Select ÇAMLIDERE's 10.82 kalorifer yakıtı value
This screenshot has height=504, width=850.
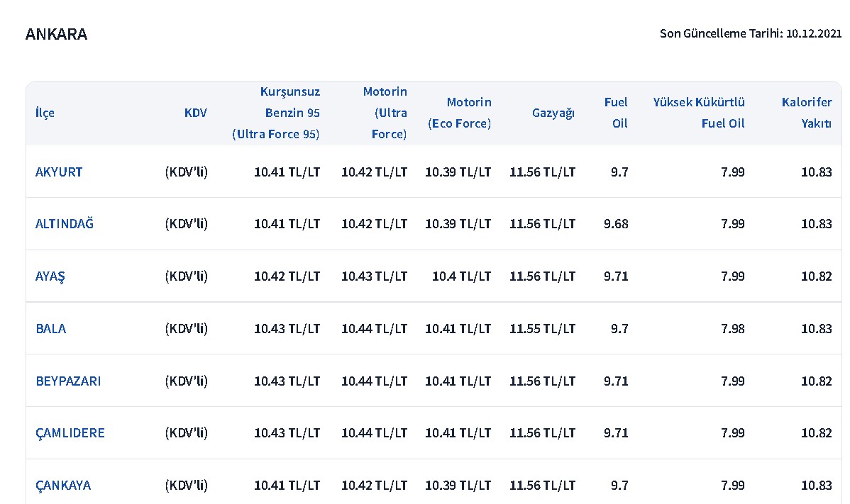point(817,433)
